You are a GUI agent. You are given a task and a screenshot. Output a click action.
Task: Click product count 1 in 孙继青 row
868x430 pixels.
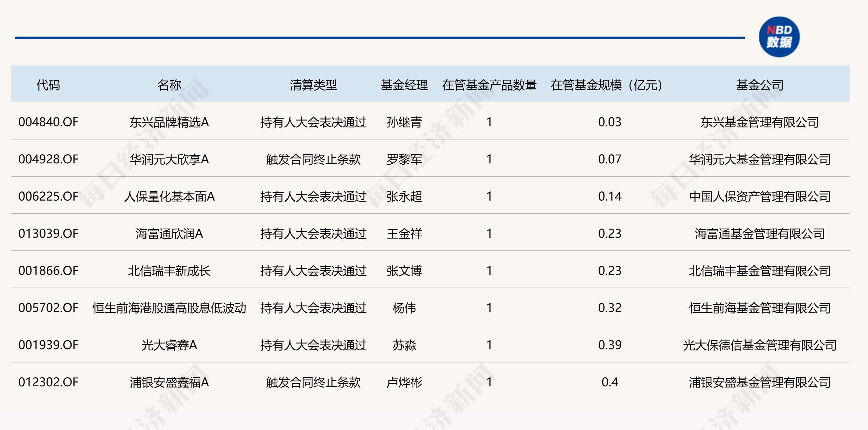coord(489,122)
